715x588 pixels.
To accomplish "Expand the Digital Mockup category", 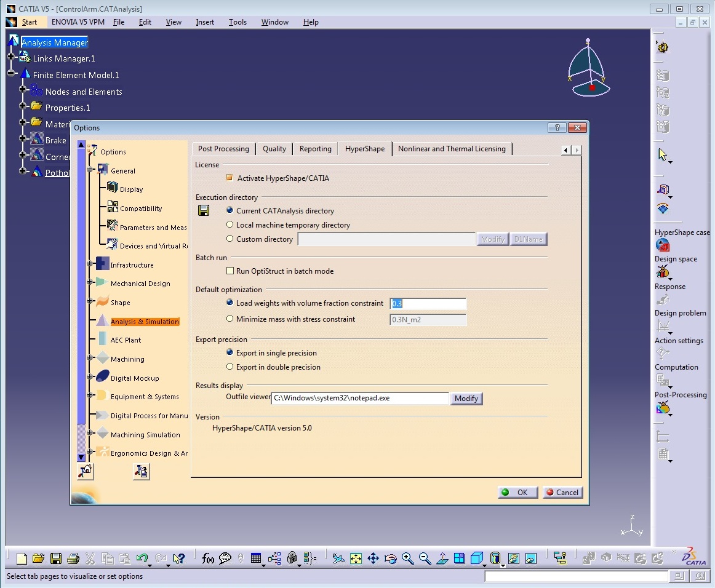I will pos(90,376).
